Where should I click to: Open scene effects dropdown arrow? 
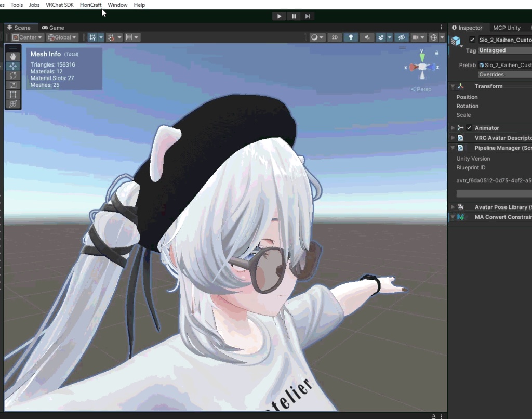click(x=390, y=37)
